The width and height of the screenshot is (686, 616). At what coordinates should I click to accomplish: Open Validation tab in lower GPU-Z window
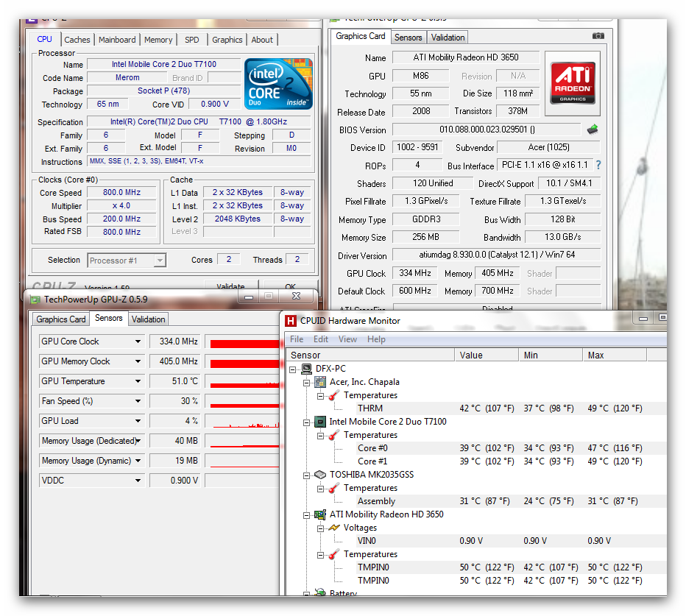148,319
